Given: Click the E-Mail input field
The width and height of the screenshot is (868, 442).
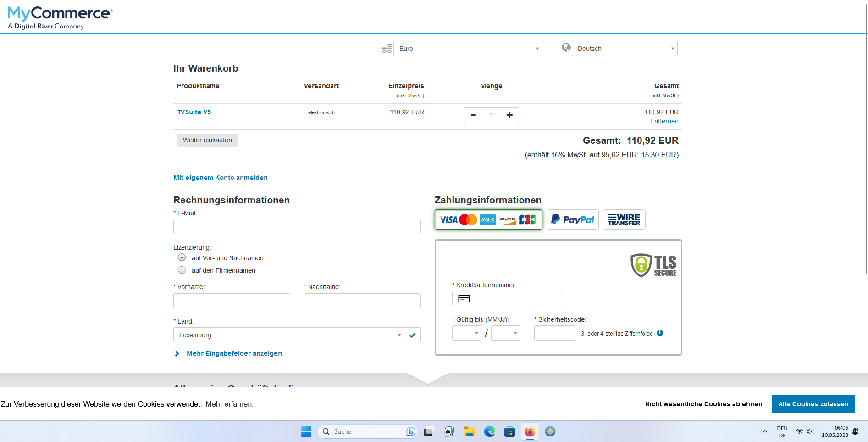Looking at the screenshot, I should click(x=297, y=226).
